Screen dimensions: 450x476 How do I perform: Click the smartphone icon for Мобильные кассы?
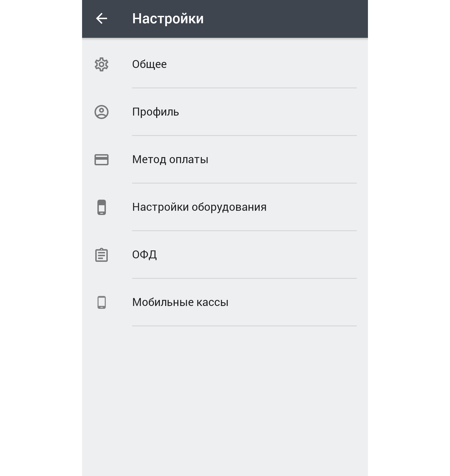pos(101,303)
